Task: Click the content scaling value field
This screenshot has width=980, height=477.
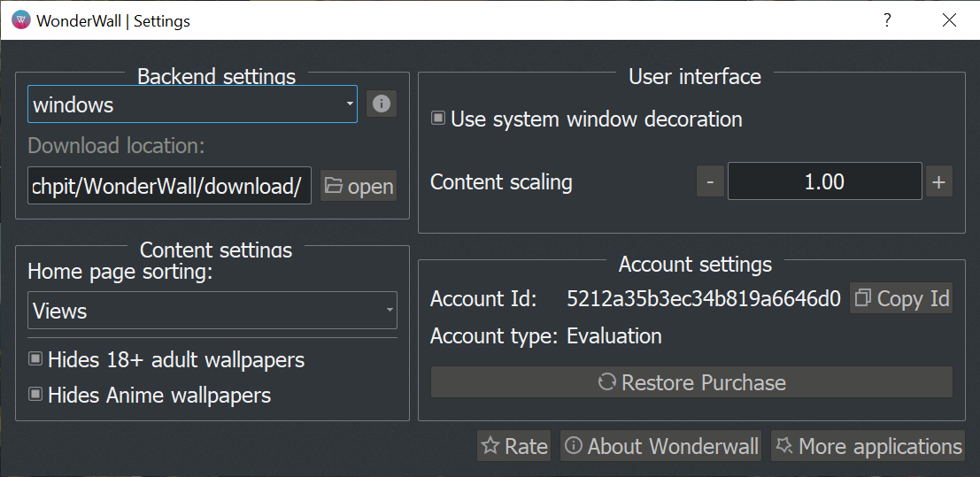Action: click(824, 182)
